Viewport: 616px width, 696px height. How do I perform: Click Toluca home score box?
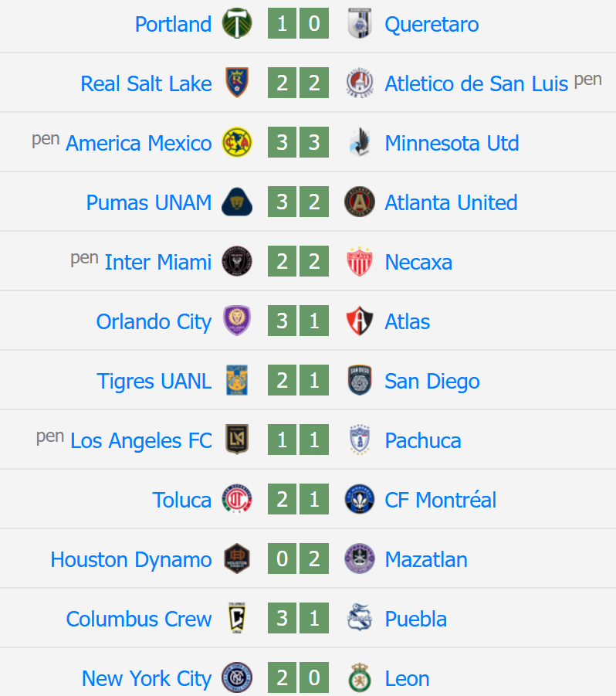282,499
